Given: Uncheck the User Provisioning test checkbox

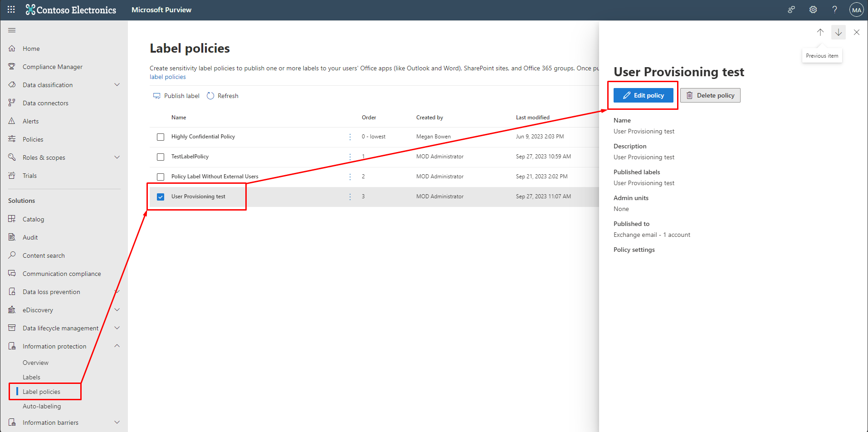Looking at the screenshot, I should pos(161,197).
